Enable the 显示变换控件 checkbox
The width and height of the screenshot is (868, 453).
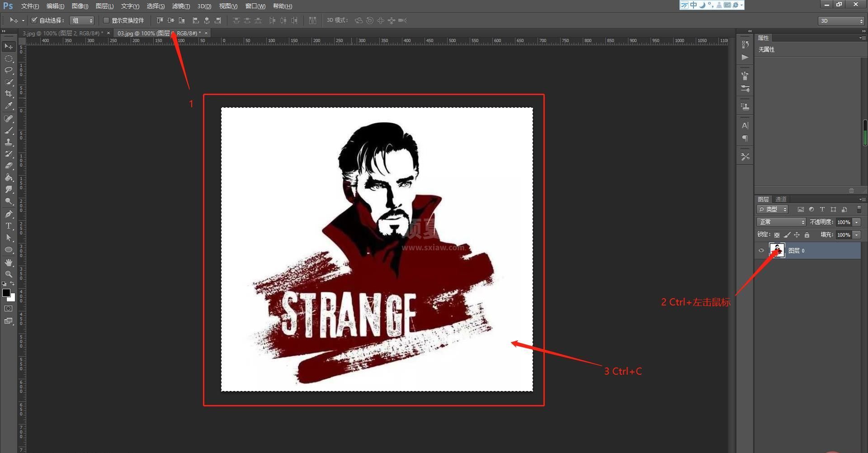click(x=106, y=20)
